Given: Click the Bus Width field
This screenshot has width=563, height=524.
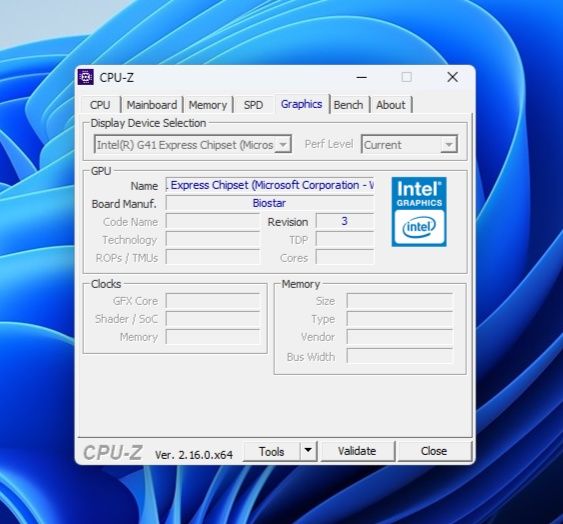Looking at the screenshot, I should point(399,356).
